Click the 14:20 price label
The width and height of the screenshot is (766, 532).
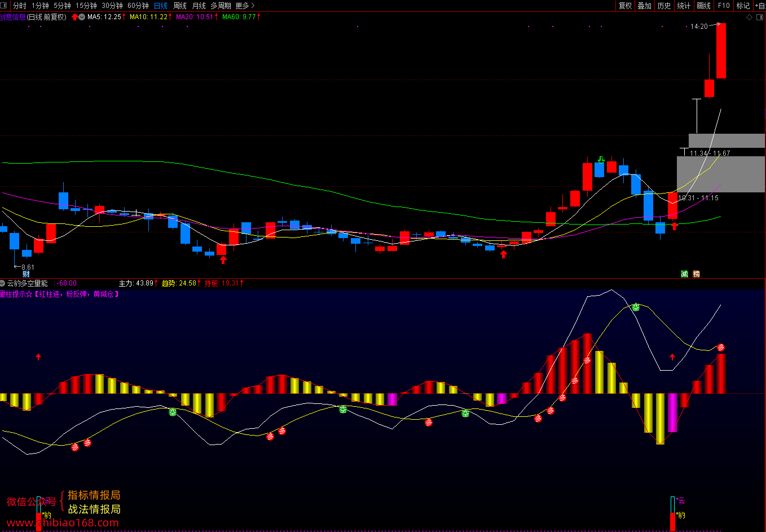click(x=699, y=26)
